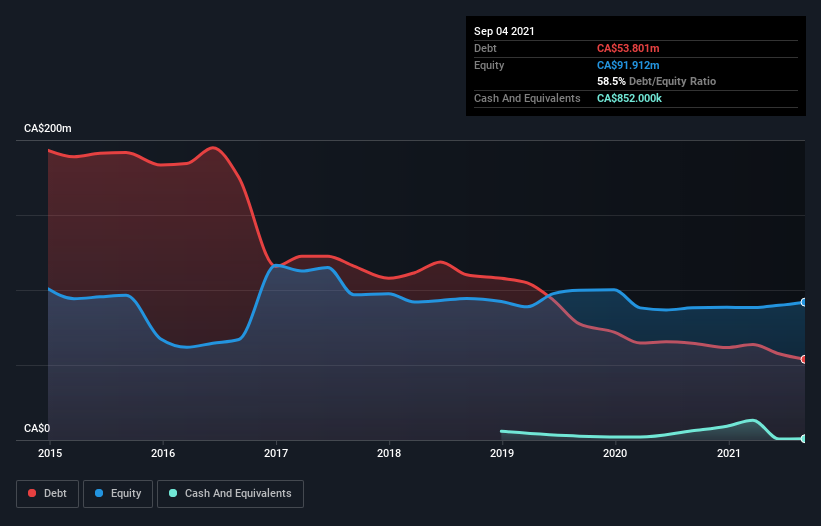Click Cash And Equivalents label in tooltip

[x=527, y=98]
